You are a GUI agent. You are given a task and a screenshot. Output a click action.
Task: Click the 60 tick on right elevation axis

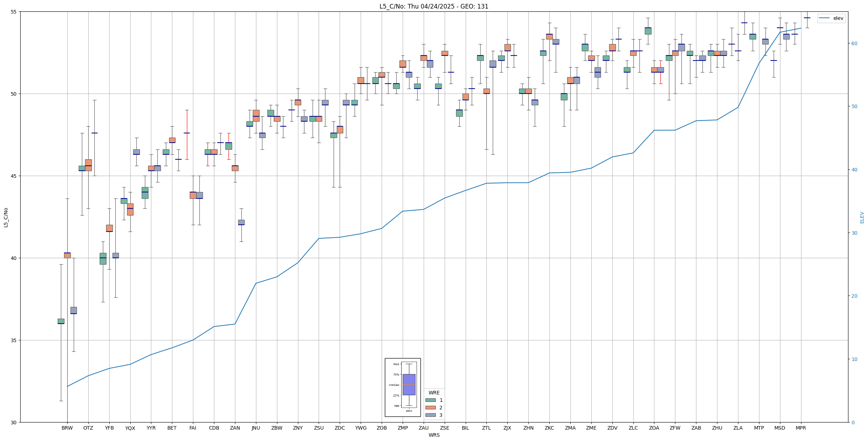click(x=854, y=43)
